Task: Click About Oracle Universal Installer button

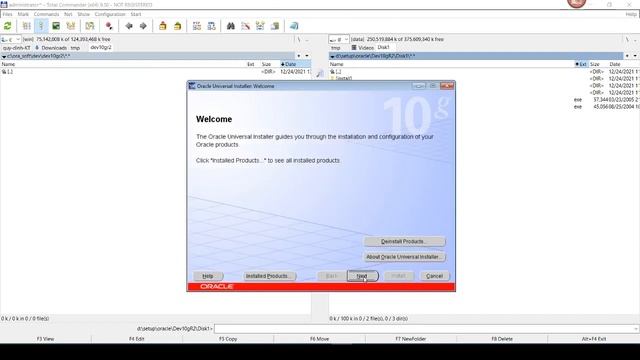Action: click(404, 257)
